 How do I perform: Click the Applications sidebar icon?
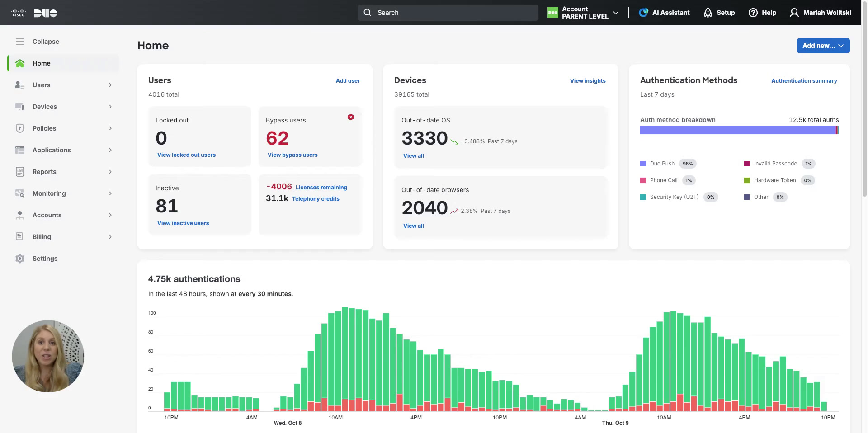pyautogui.click(x=20, y=150)
